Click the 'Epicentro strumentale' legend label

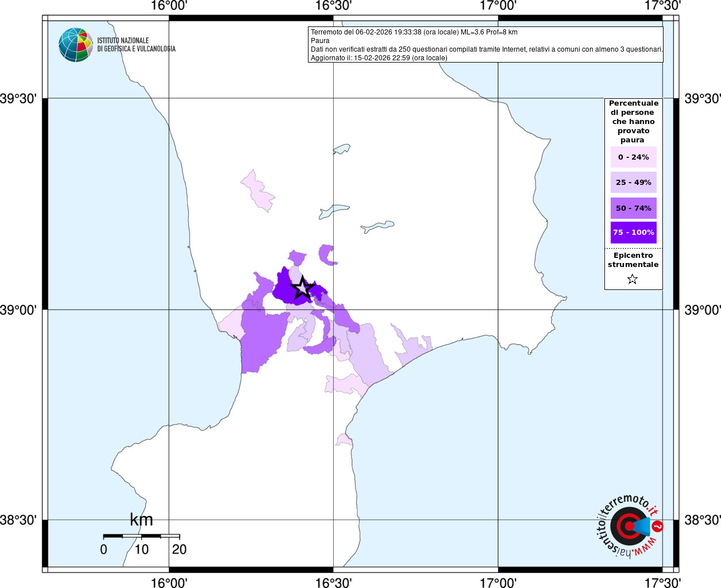633,260
